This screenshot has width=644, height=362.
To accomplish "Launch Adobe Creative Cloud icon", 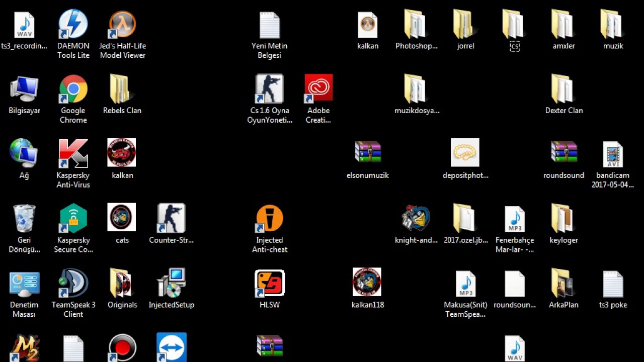I will 318,89.
